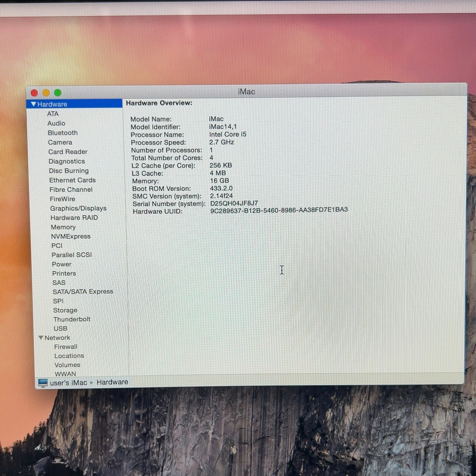Viewport: 476px width, 476px height.
Task: Click the computer icon in path bar
Action: (x=42, y=383)
